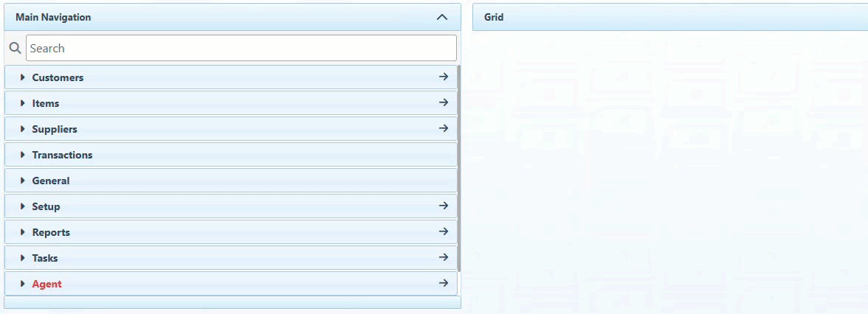Image resolution: width=868 pixels, height=314 pixels.
Task: Click the arrow icon next to Tasks
Action: click(443, 257)
